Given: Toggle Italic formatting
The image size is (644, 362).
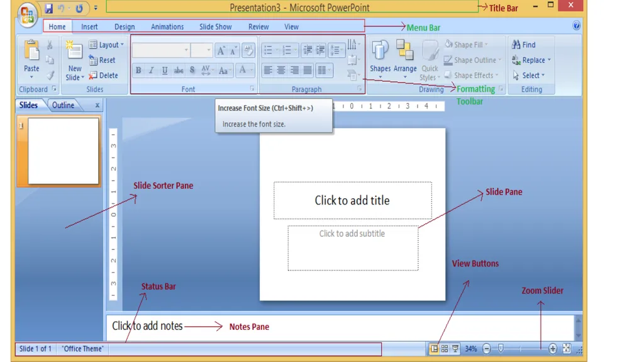Looking at the screenshot, I should click(x=152, y=71).
